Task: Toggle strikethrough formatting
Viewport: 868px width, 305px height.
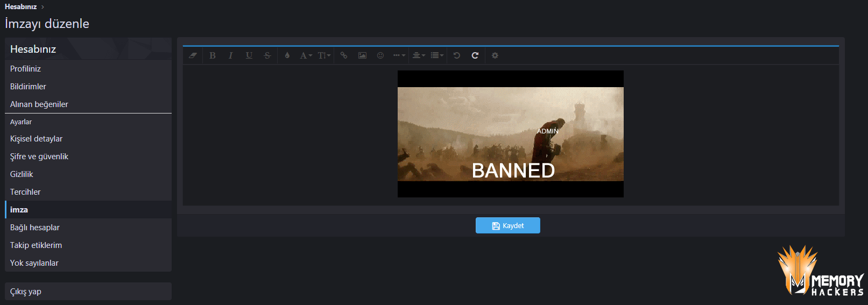Action: pyautogui.click(x=267, y=55)
